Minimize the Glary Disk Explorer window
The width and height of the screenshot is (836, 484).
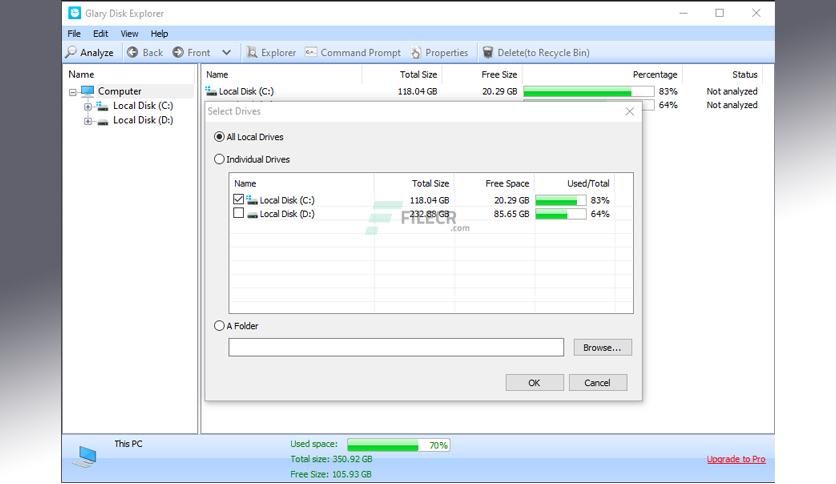[x=684, y=13]
